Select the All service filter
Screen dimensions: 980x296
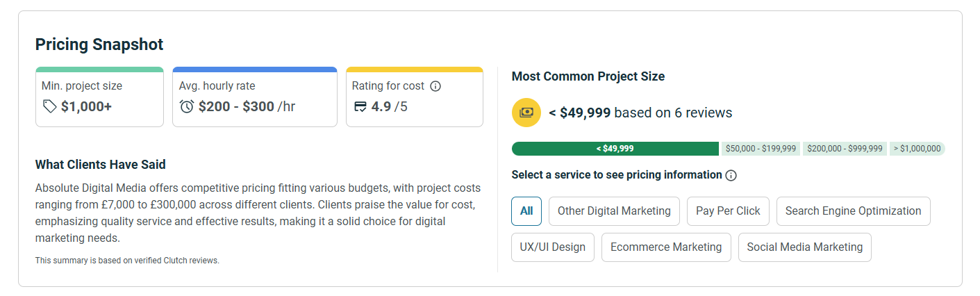click(526, 211)
